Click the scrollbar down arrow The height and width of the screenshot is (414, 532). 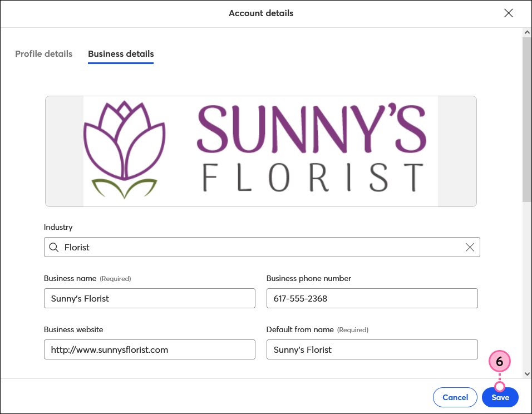(x=527, y=374)
